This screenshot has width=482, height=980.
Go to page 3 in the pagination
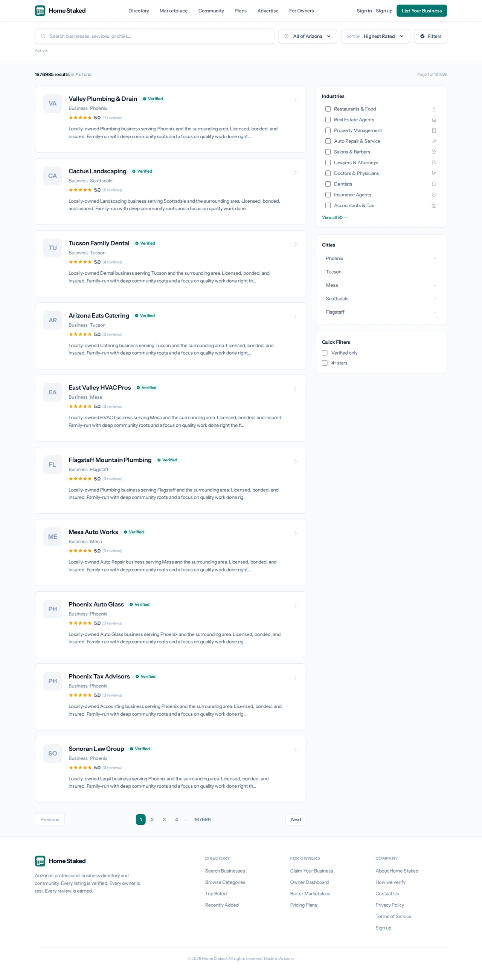(x=164, y=819)
